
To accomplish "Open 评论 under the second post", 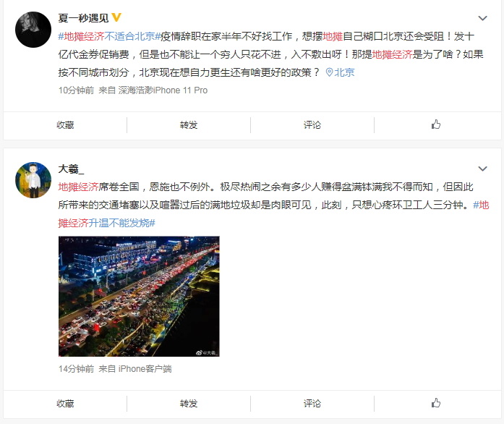I will tap(312, 404).
